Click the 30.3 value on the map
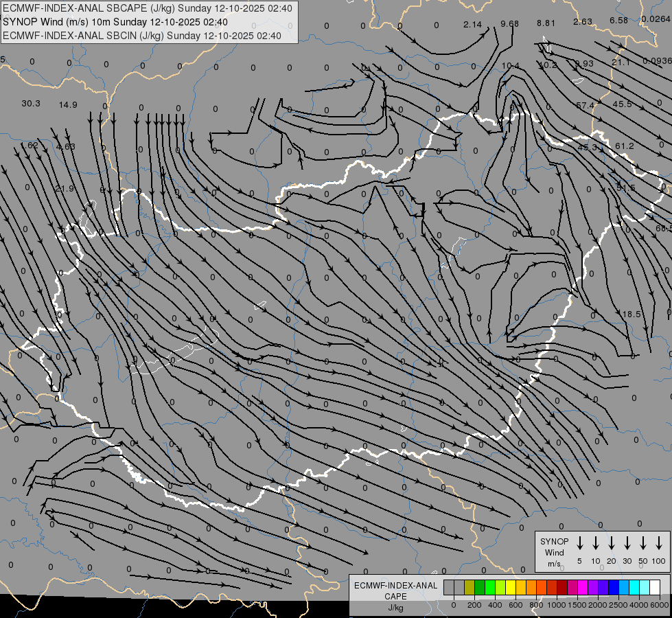 (x=31, y=104)
